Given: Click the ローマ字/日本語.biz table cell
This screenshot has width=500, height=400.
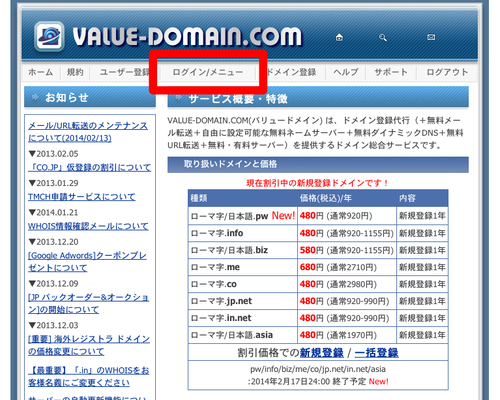Looking at the screenshot, I should pos(243,250).
